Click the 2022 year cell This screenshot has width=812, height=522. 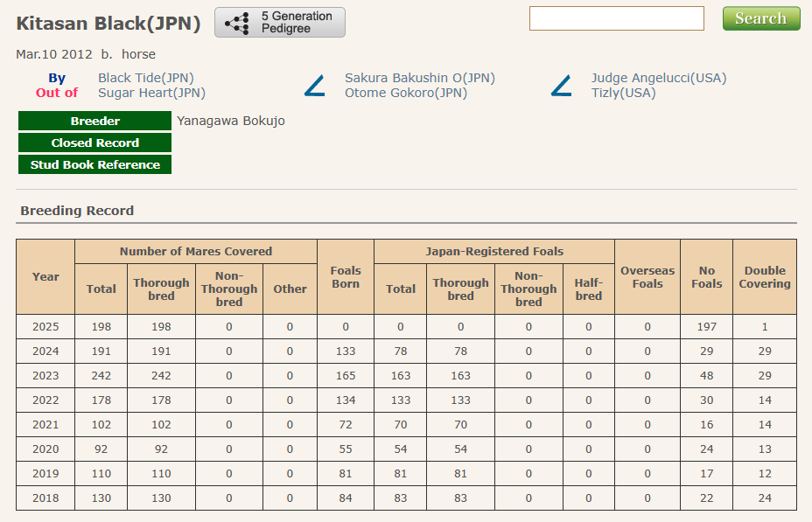point(45,400)
